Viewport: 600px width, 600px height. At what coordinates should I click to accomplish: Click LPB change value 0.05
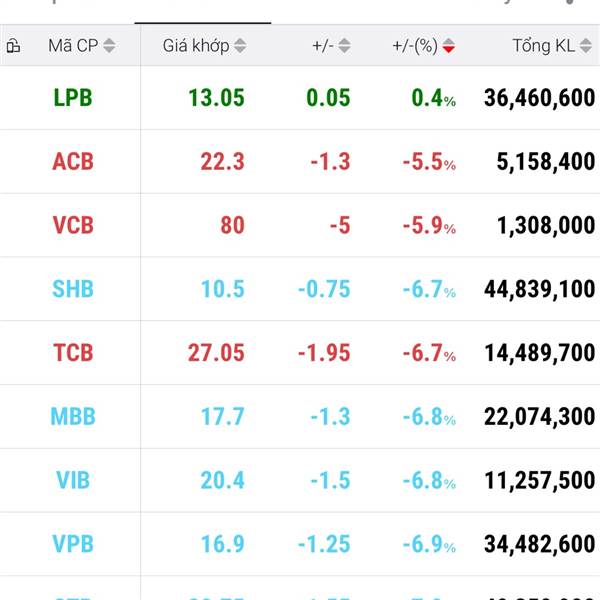pyautogui.click(x=328, y=98)
